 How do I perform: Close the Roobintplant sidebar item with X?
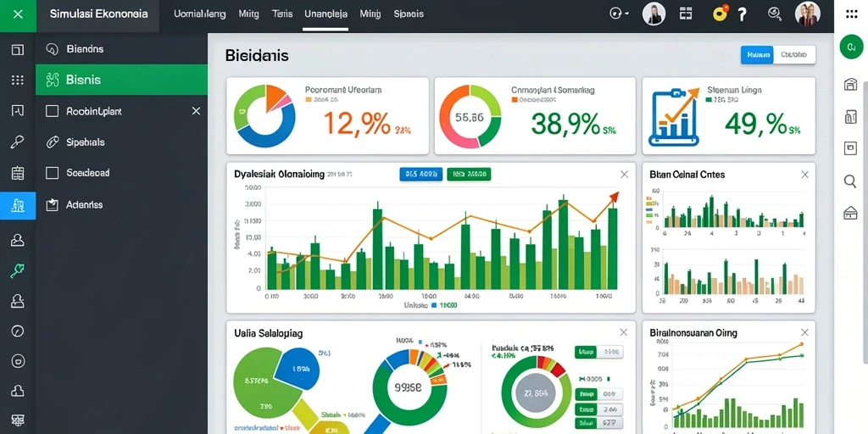click(196, 111)
